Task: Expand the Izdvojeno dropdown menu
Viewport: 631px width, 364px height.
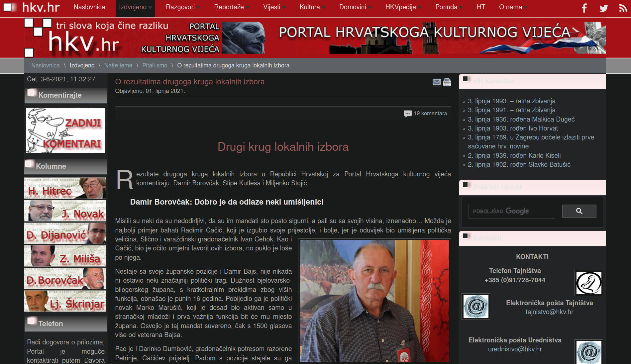Action: pos(135,7)
